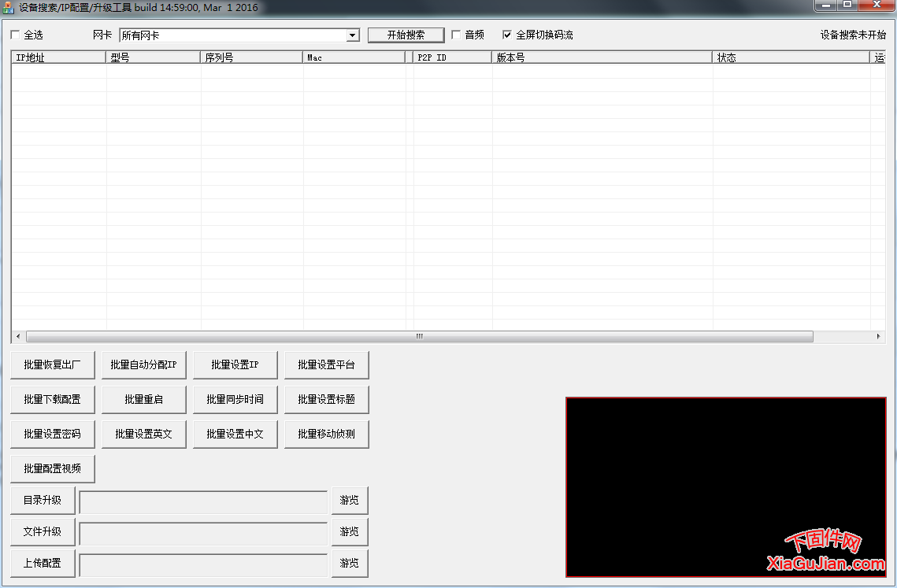Close the device search tool window

(x=877, y=6)
